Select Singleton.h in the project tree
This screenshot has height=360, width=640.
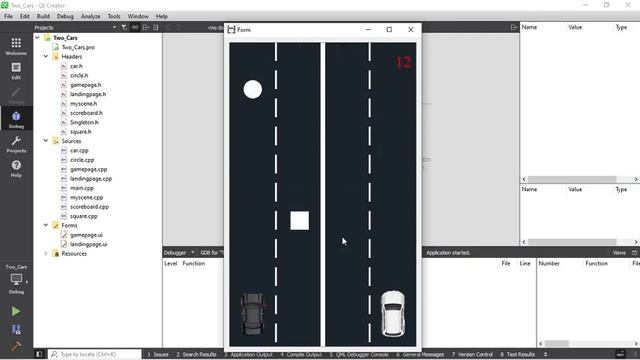coord(84,122)
